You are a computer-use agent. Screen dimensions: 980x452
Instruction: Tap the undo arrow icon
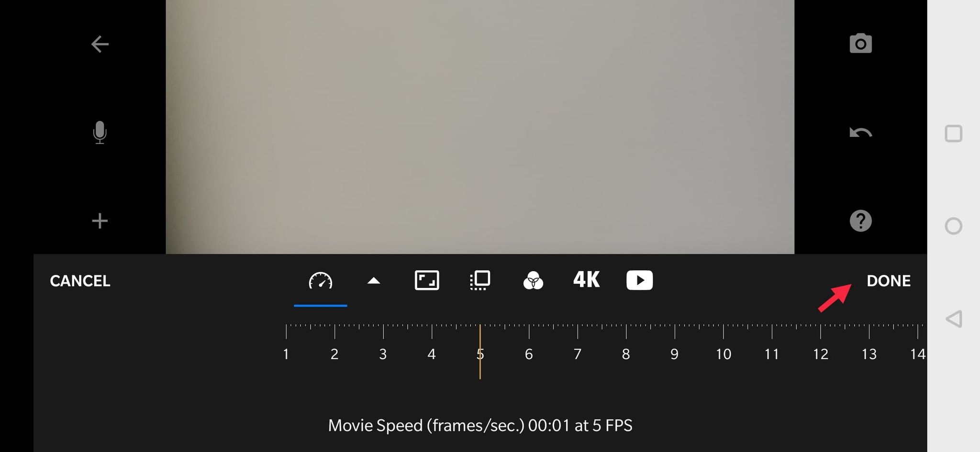(x=860, y=132)
